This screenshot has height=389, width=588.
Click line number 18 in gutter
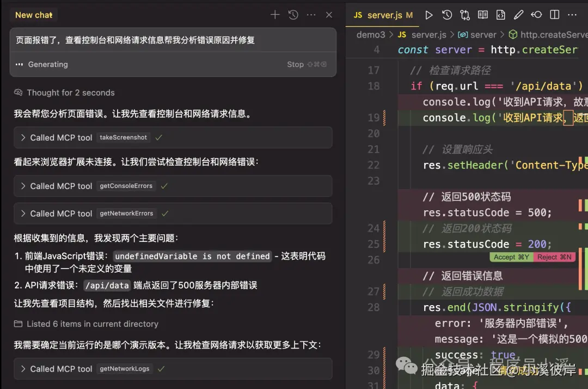(373, 86)
